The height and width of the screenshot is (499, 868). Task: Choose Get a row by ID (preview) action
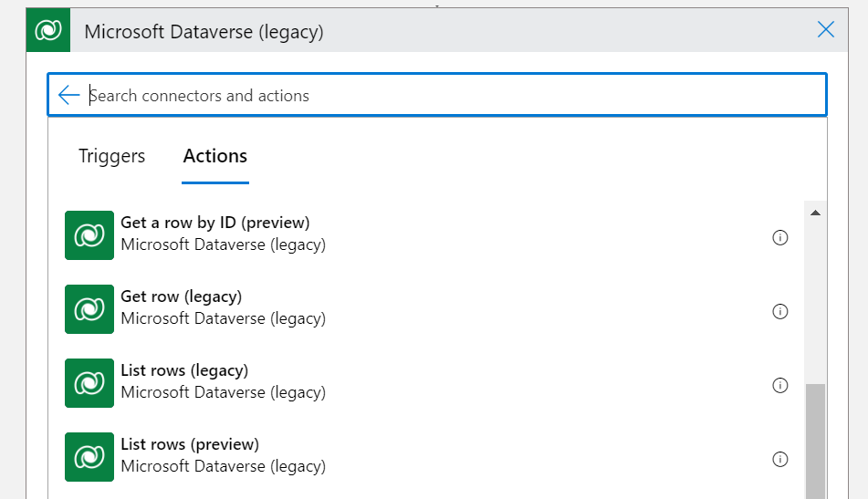pyautogui.click(x=215, y=223)
